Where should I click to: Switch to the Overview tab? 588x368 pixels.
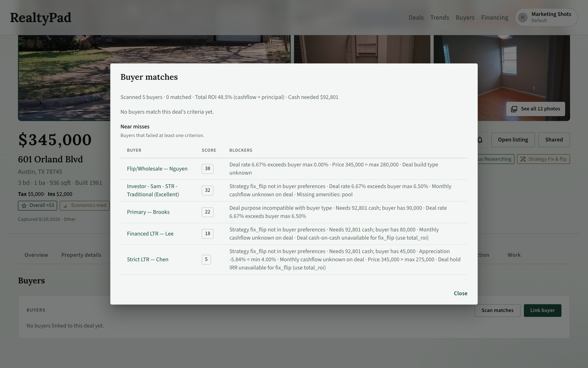[36, 255]
